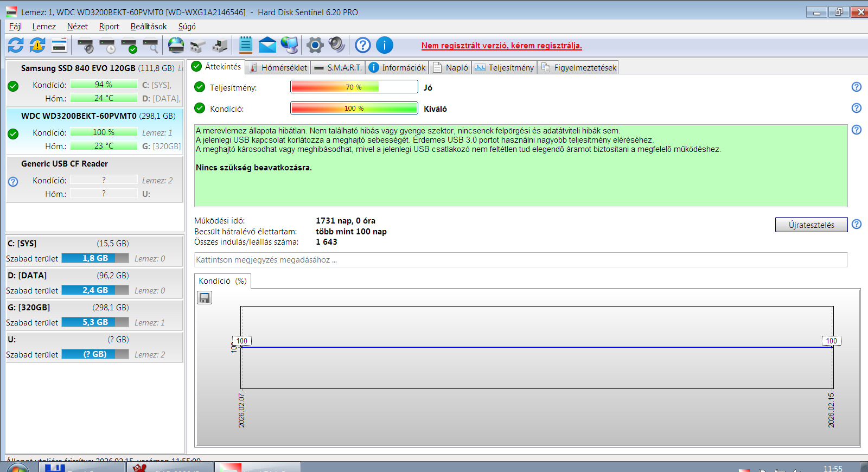Click the disk with clock toolbar icon
The image size is (868, 472).
pyautogui.click(x=107, y=46)
